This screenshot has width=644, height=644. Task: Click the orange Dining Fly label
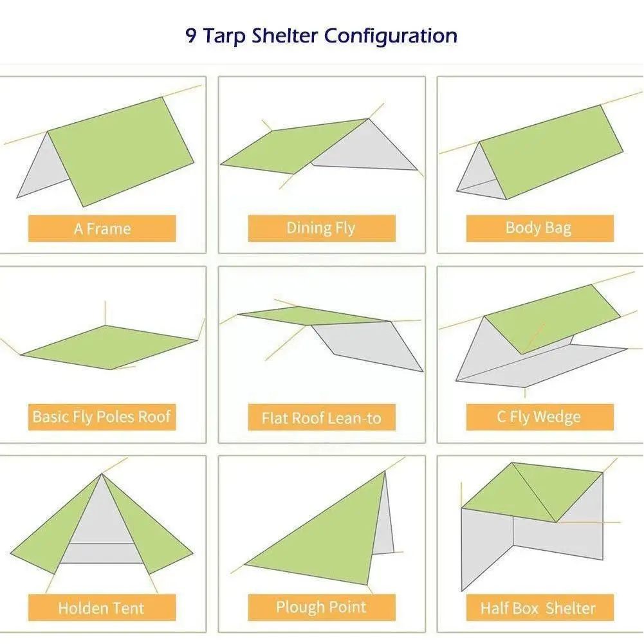click(321, 228)
